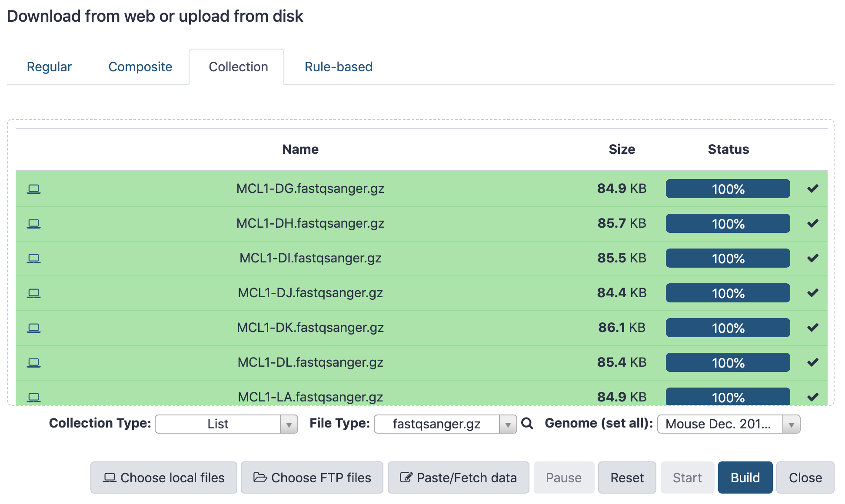
Task: Click laptop icon beside MCL1-DG.fastqsanger.gz
Action: (x=33, y=189)
